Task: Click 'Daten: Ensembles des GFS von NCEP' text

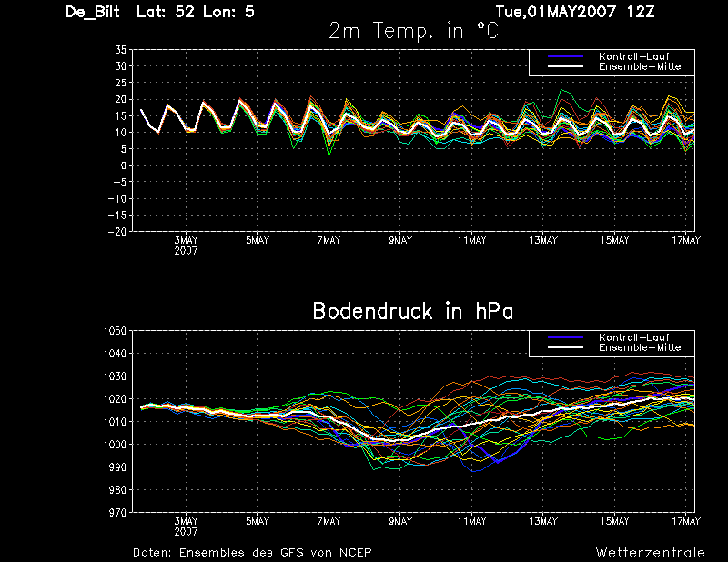Action: click(x=252, y=553)
